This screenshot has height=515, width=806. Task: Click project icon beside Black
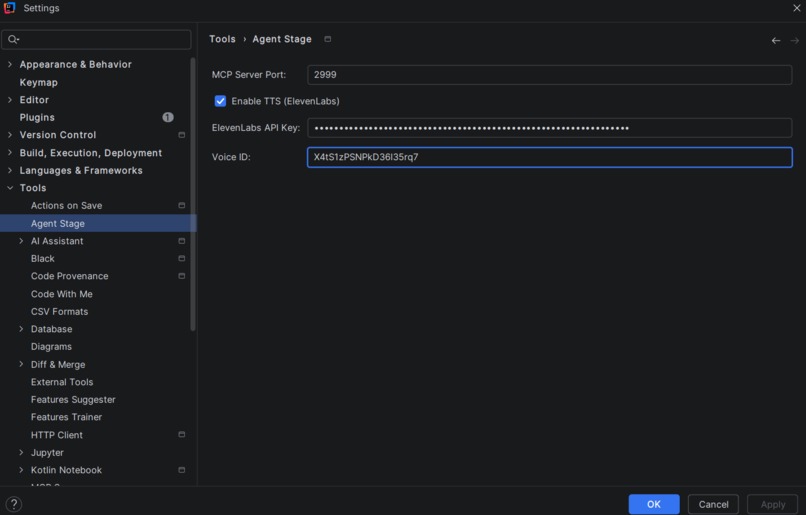point(181,258)
